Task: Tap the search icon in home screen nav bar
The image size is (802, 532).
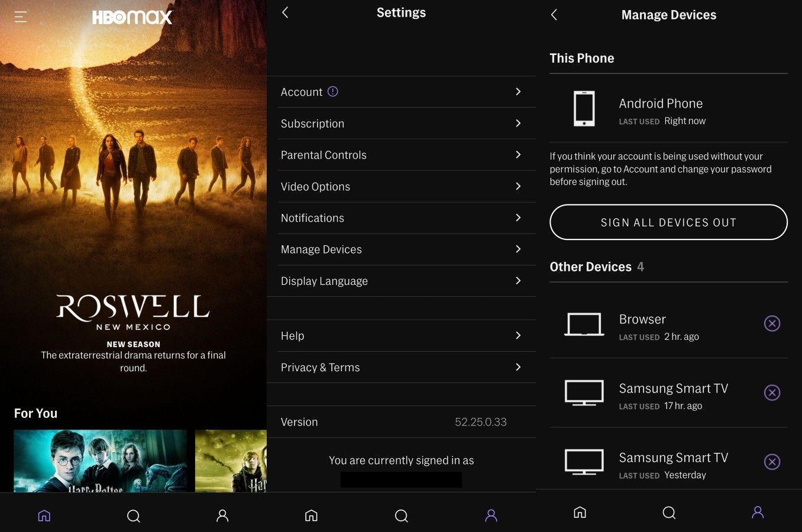Action: coord(134,516)
